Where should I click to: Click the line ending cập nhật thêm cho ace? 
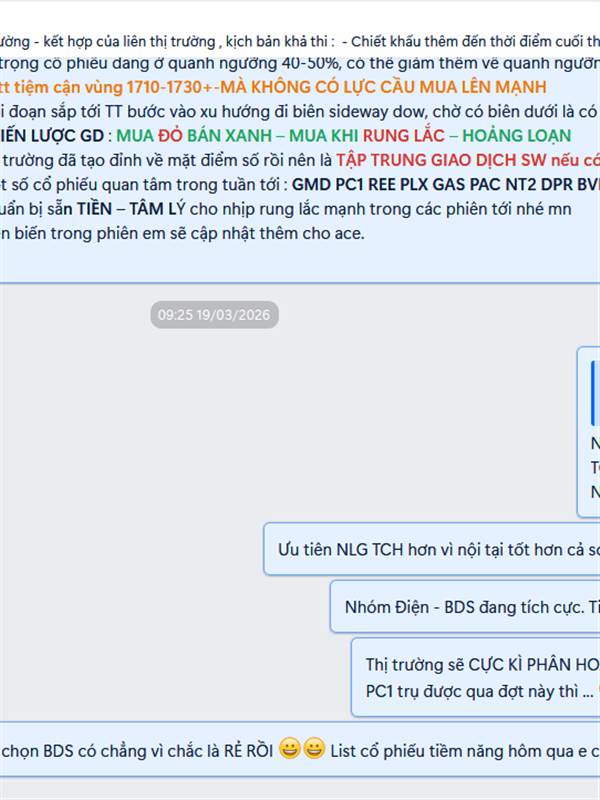click(183, 233)
